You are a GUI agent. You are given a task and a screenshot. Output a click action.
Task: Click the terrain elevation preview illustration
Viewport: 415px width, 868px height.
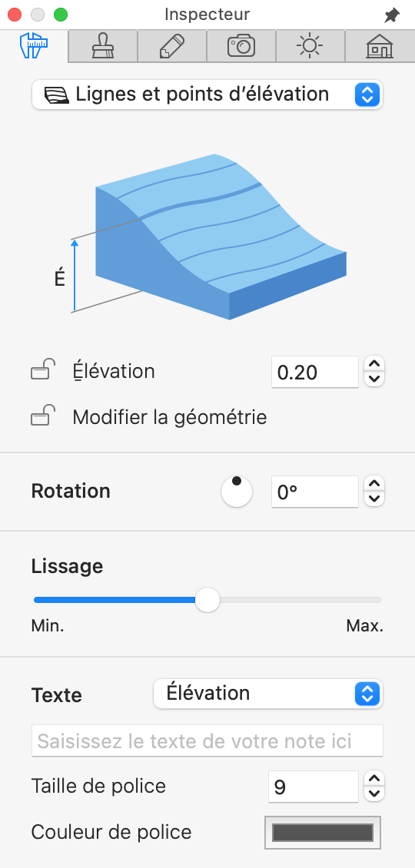click(208, 237)
